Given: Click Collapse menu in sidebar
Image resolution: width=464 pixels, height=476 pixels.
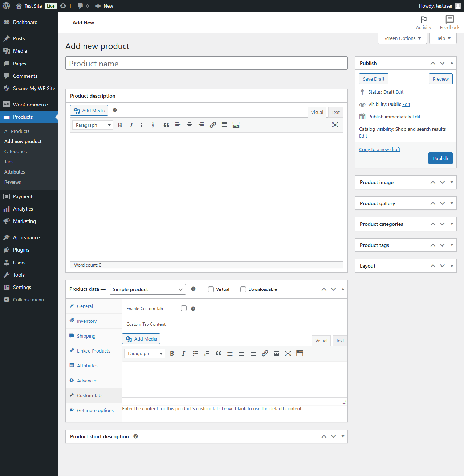Looking at the screenshot, I should click(29, 300).
